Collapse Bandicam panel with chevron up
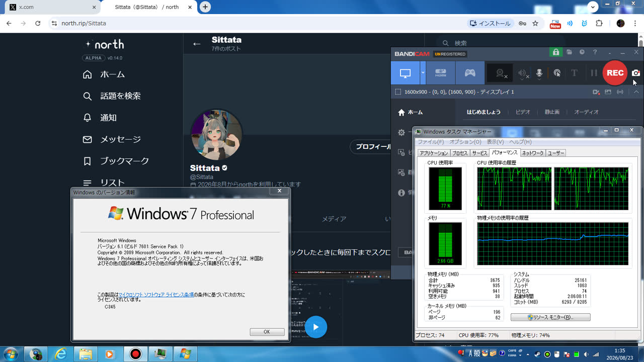Image resolution: width=644 pixels, height=362 pixels. tap(636, 92)
